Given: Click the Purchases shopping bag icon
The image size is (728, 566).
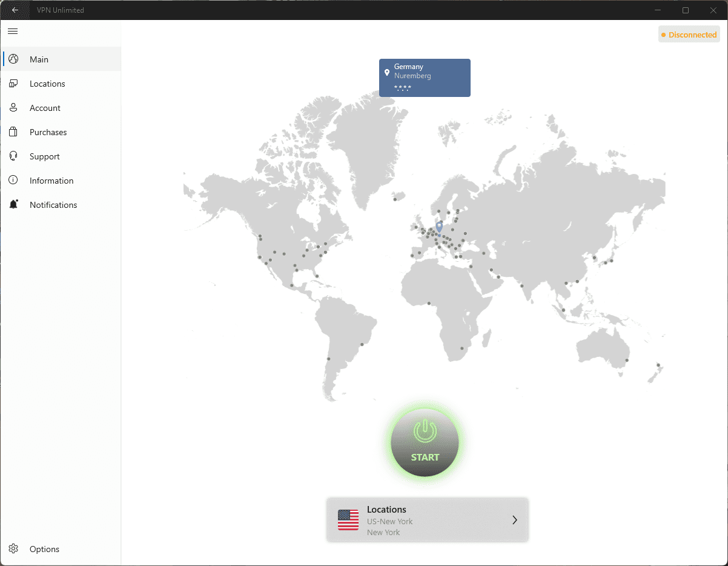Looking at the screenshot, I should pyautogui.click(x=13, y=132).
